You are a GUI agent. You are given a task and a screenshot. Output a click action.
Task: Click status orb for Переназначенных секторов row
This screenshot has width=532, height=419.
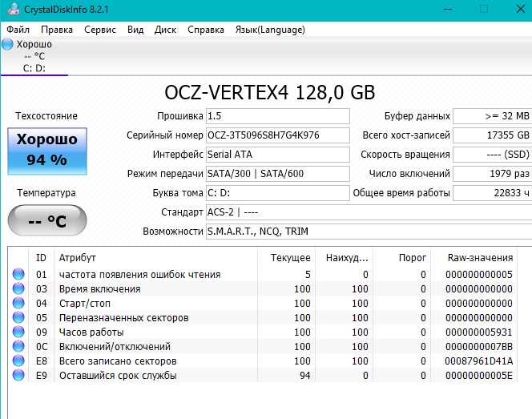click(18, 317)
